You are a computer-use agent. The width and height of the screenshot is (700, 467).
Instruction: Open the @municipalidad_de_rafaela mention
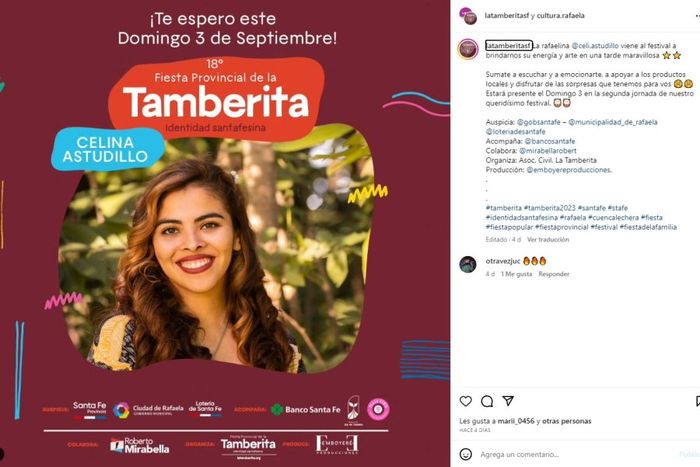point(612,122)
